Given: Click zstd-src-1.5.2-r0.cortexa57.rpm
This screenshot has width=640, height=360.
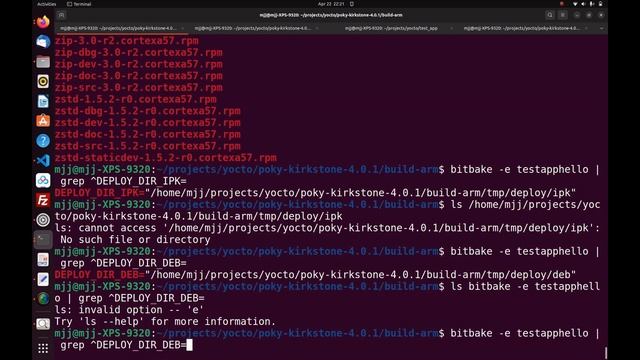Looking at the screenshot, I should tap(148, 146).
